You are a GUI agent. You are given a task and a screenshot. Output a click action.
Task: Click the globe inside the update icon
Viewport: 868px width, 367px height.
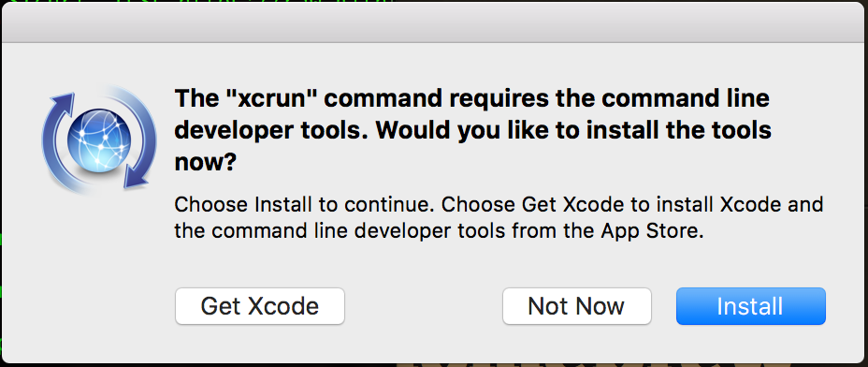tap(99, 139)
